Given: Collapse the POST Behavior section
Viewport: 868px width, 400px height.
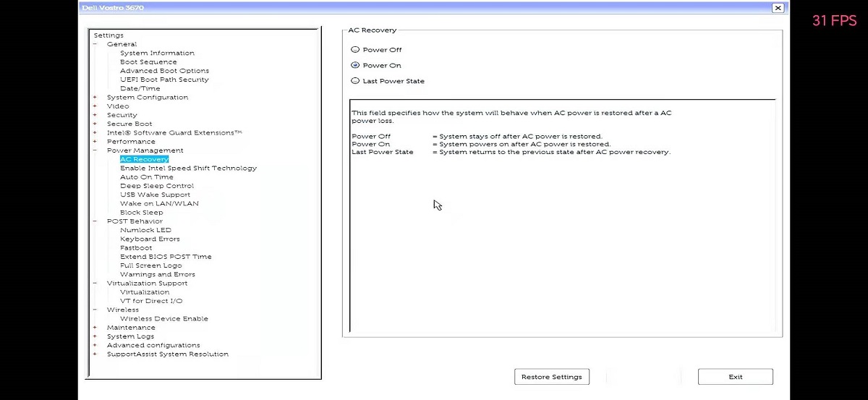Looking at the screenshot, I should [94, 221].
